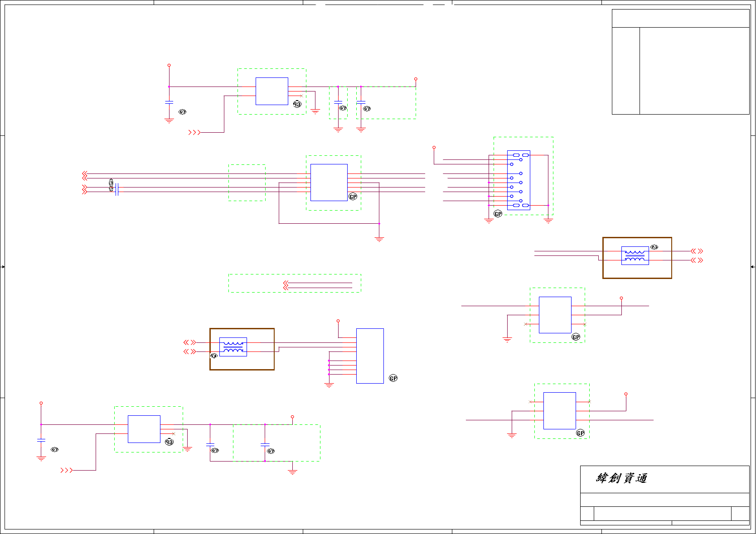Click the power node circle feeding the multi-pin connector
The image size is (756, 534).
pos(434,147)
